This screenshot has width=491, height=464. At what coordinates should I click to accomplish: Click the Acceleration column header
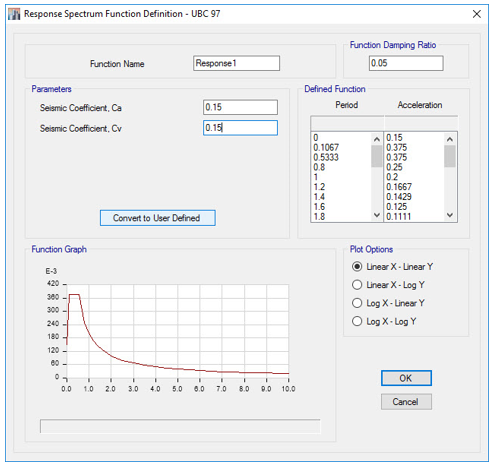coord(420,105)
